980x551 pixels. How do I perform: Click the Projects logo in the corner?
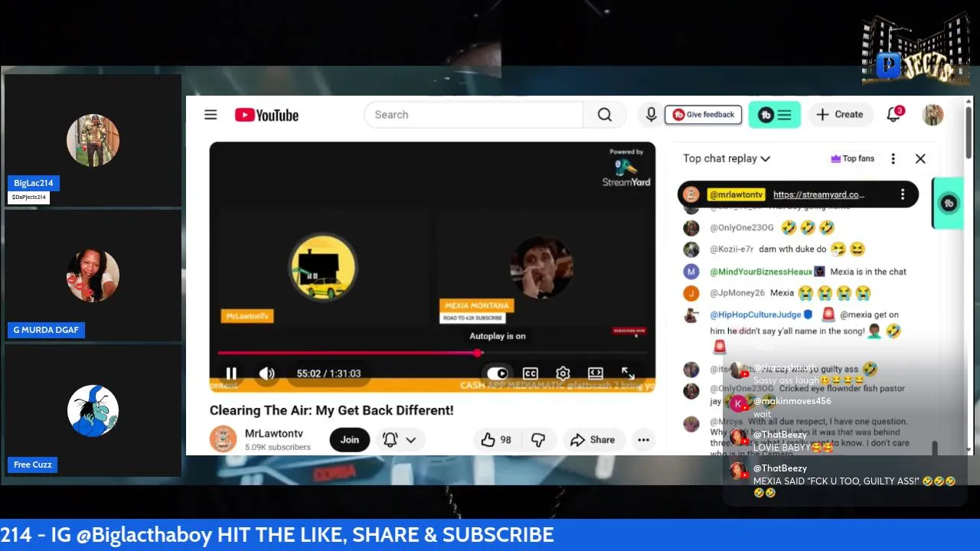coord(916,48)
